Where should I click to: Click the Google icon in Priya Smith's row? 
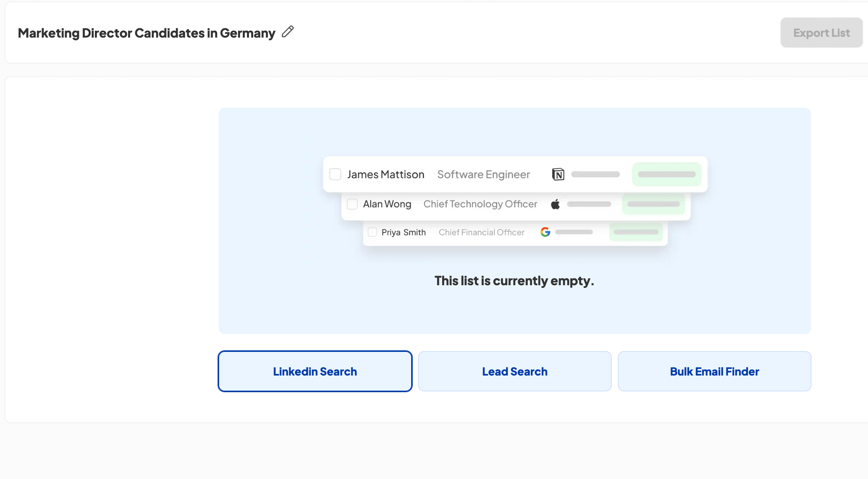pos(545,232)
